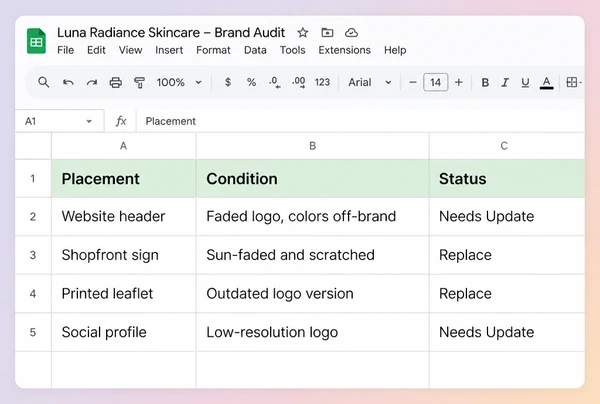This screenshot has width=600, height=404.
Task: Select the Placement header cell
Action: (124, 178)
